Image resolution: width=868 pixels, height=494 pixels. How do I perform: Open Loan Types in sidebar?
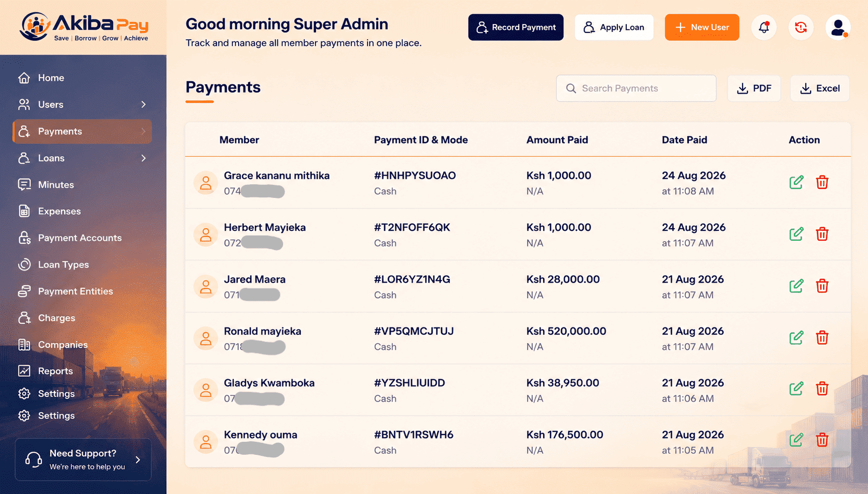(53, 264)
